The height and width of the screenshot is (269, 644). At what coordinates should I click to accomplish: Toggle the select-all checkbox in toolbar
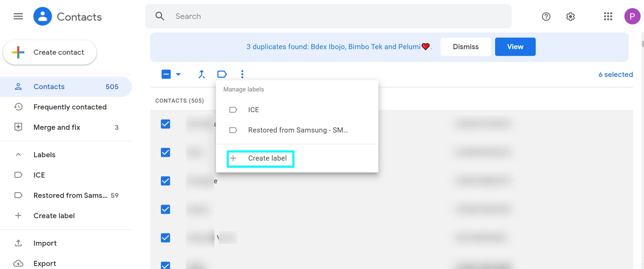point(166,74)
